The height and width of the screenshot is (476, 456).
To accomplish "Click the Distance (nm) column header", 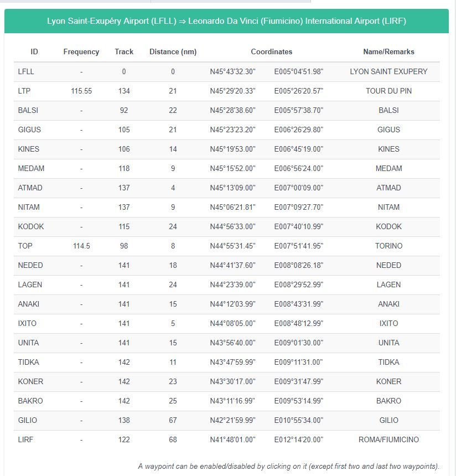I will pos(173,52).
